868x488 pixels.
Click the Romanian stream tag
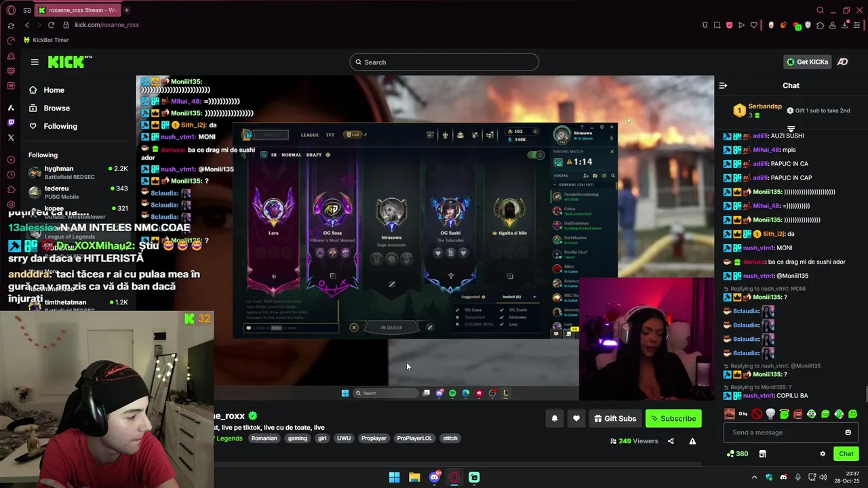[x=264, y=439]
